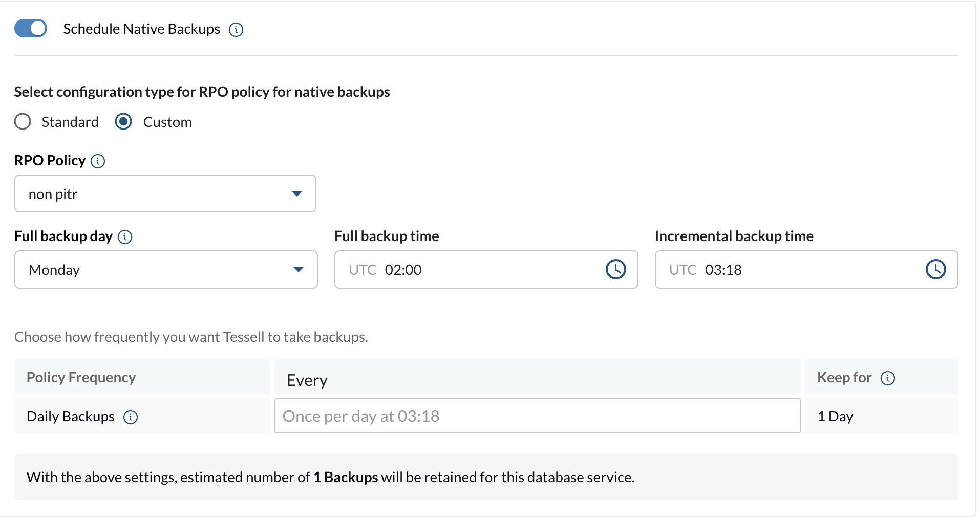The image size is (980, 517).
Task: Expand the Full backup day Monday dropdown
Action: pos(166,269)
